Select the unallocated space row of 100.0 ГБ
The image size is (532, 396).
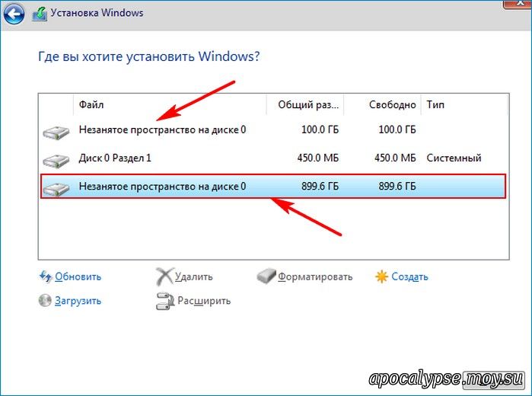pos(273,129)
